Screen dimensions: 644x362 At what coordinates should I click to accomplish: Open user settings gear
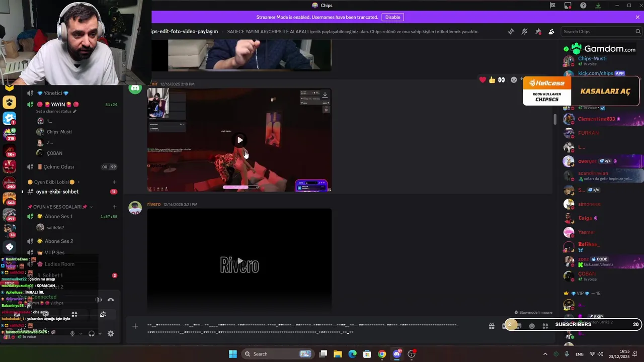[x=111, y=333]
